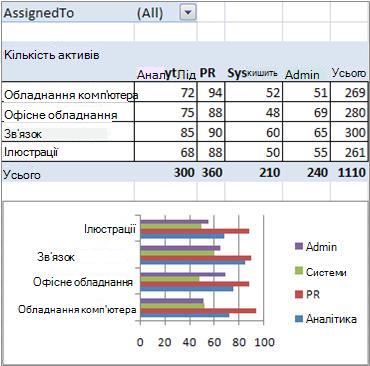Select the red PR bar for Ілюстрації
The height and width of the screenshot is (366, 370).
(x=195, y=231)
